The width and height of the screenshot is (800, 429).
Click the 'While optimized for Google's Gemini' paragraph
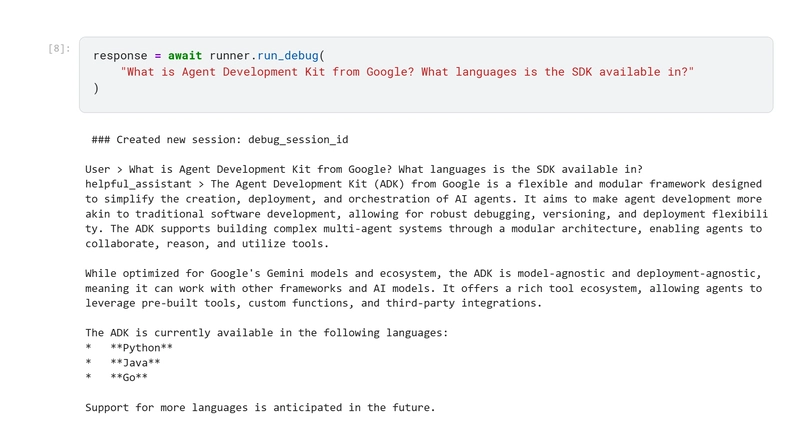click(423, 273)
